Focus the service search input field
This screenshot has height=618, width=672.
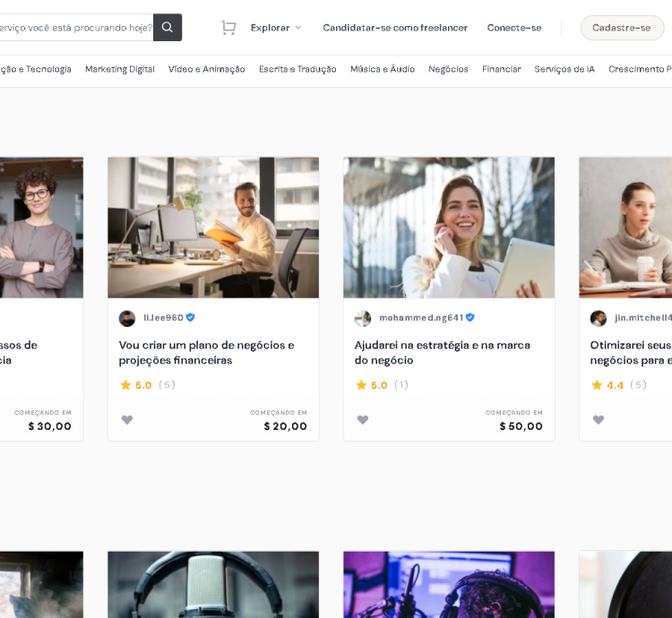76,28
